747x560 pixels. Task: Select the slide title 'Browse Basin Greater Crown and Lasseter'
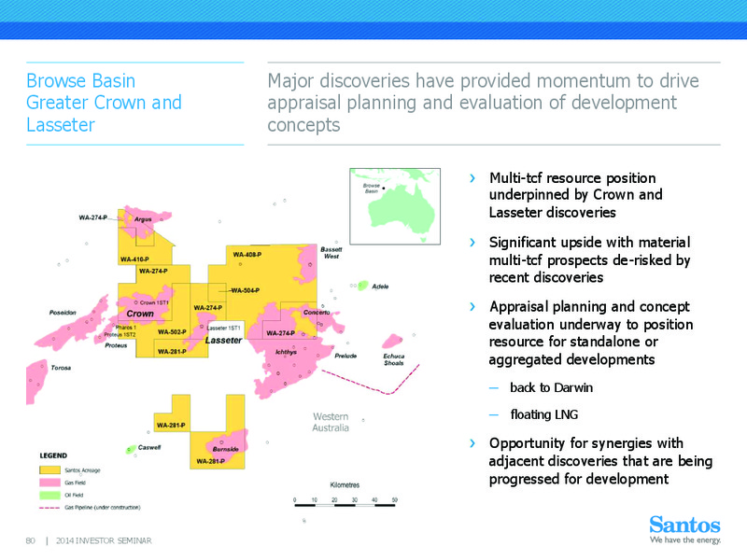tap(104, 103)
